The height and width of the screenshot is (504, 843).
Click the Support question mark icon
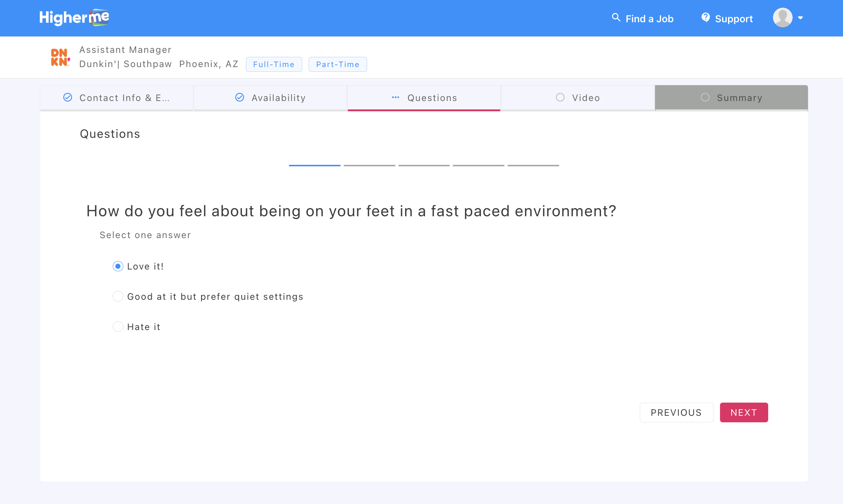pyautogui.click(x=705, y=18)
